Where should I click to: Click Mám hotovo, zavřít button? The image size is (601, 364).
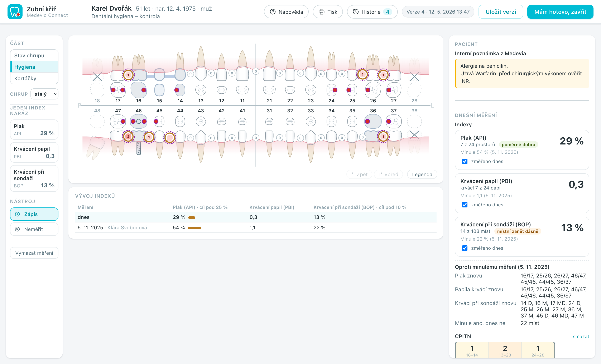(x=560, y=12)
